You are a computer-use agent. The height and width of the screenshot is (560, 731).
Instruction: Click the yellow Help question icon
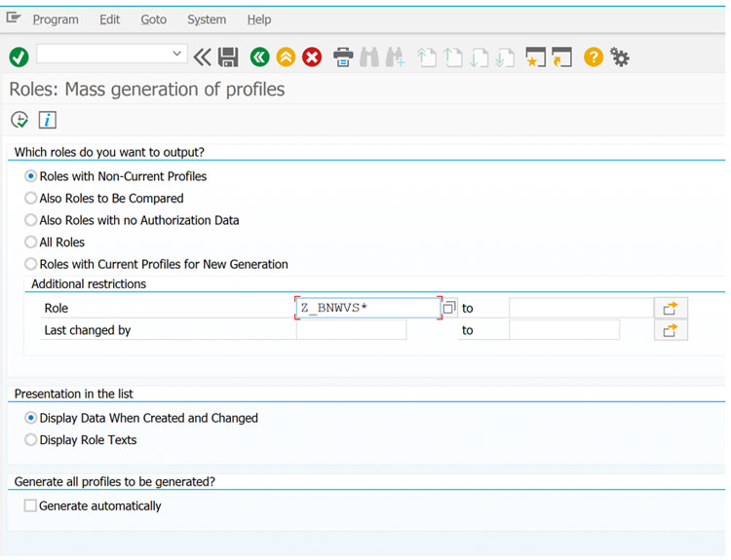tap(593, 57)
